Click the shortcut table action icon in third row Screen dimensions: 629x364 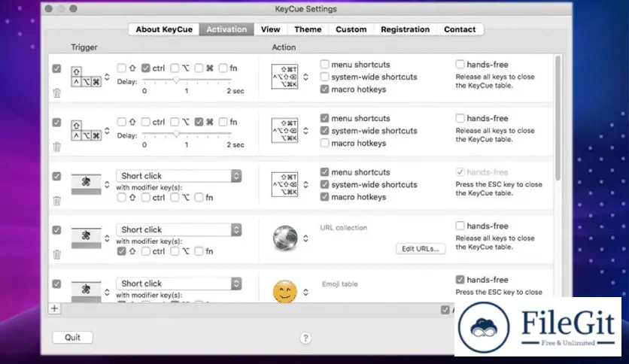(284, 184)
